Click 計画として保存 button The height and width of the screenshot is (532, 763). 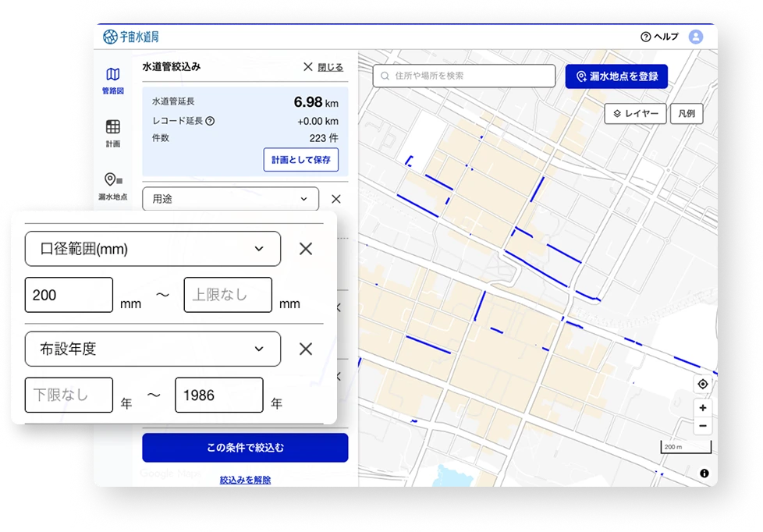coord(300,160)
